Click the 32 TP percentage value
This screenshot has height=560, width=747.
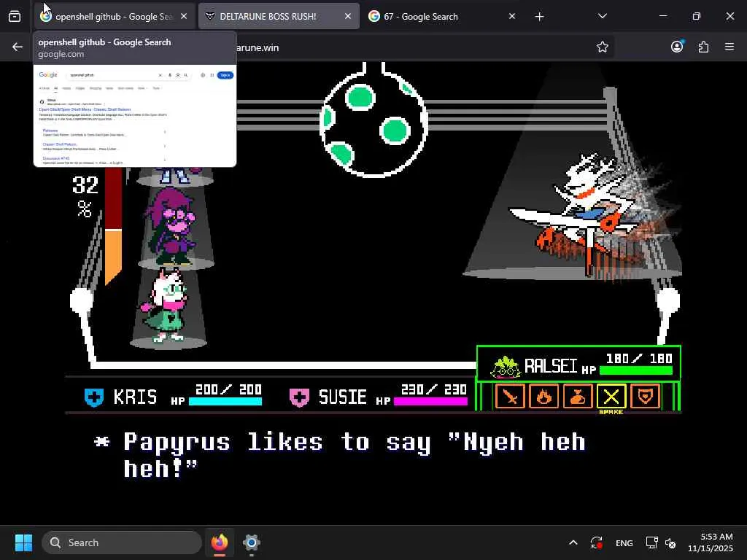pyautogui.click(x=85, y=184)
